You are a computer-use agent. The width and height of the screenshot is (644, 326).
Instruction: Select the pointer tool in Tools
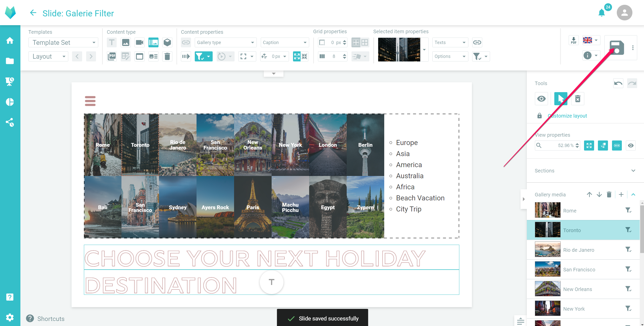[561, 99]
